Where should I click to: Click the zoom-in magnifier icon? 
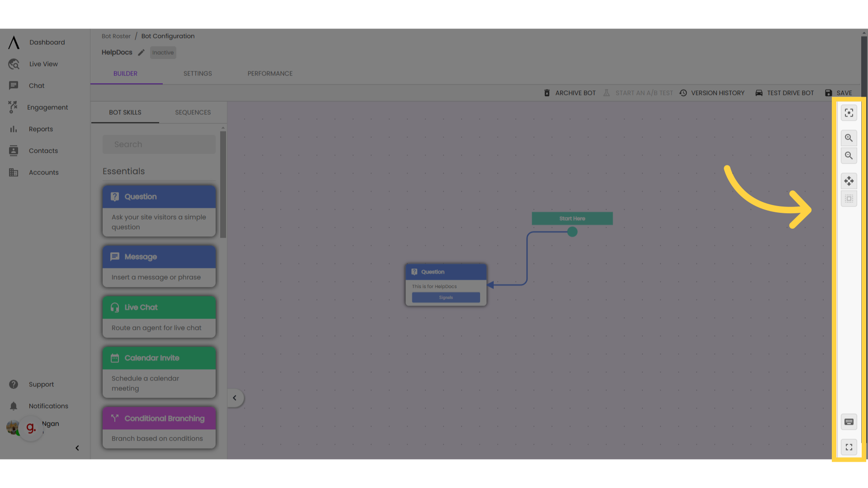coord(849,138)
